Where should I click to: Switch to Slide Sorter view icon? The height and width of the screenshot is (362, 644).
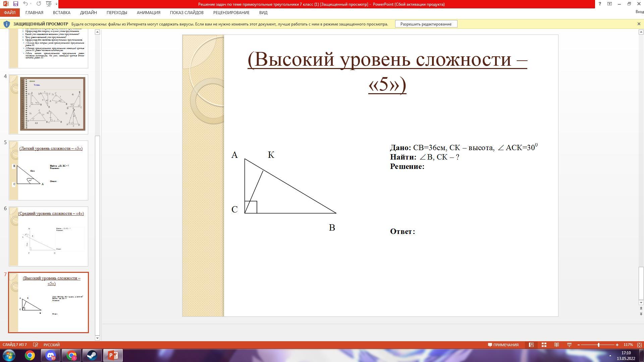tap(544, 345)
